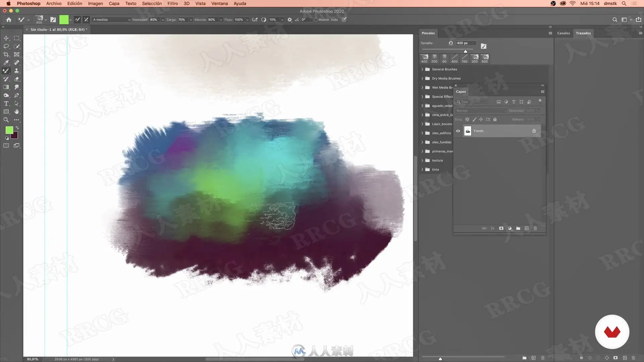Select the Eraser tool

coord(16,79)
